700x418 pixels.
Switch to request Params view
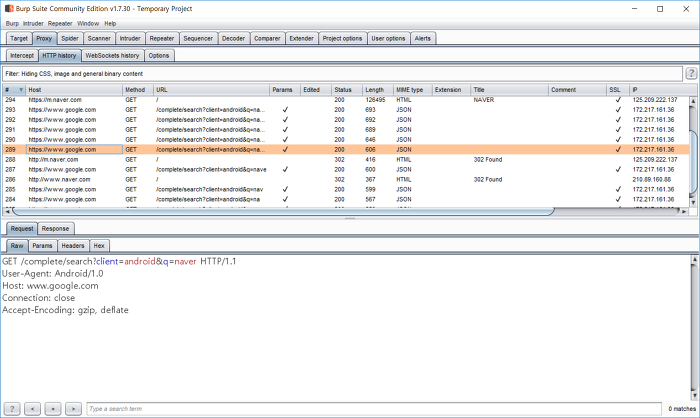pyautogui.click(x=42, y=246)
